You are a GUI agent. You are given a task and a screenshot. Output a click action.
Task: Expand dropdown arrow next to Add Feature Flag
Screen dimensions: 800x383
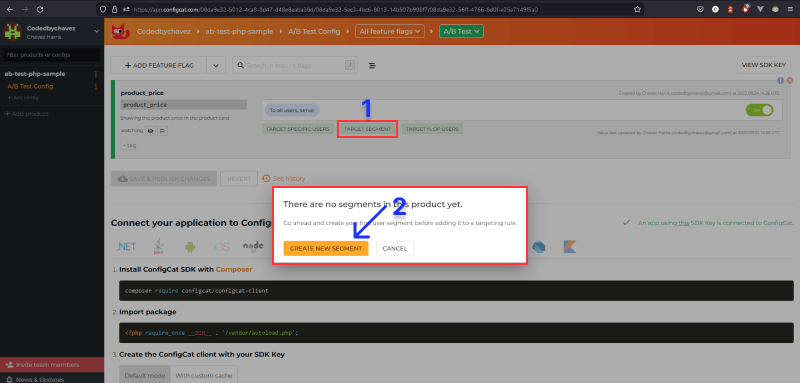216,65
